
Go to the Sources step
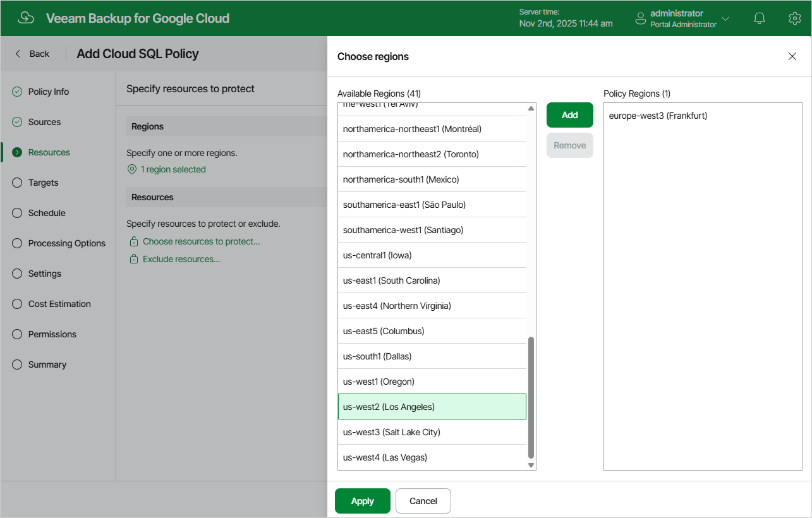pyautogui.click(x=45, y=122)
